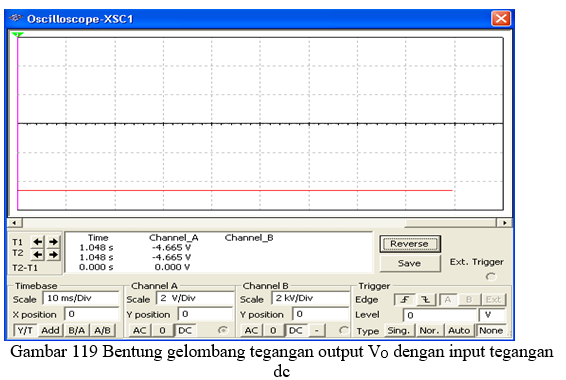Click Channel B Scale field 2 kV/Div
The height and width of the screenshot is (380, 566).
tap(310, 298)
